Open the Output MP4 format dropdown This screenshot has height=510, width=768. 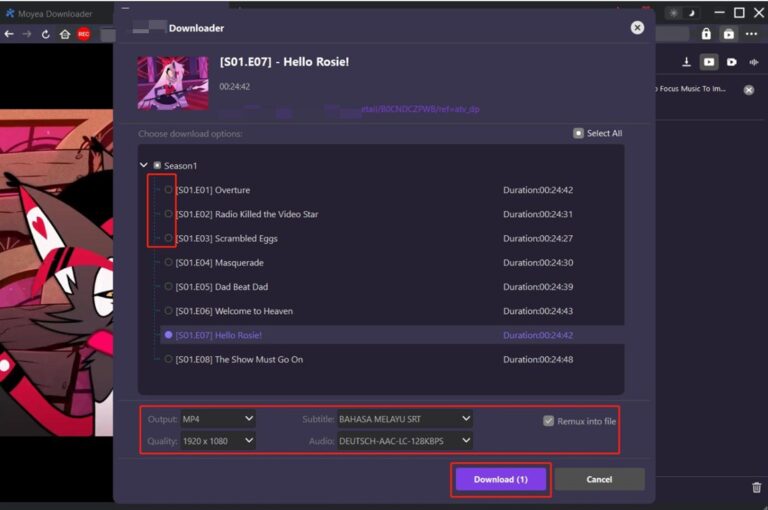[x=218, y=419]
